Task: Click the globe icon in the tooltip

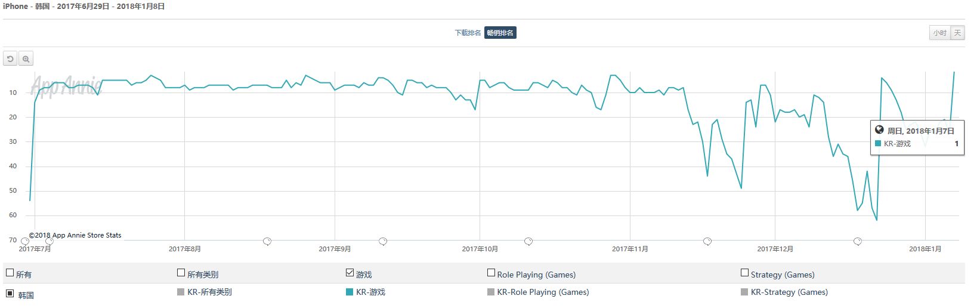Action: [x=879, y=130]
